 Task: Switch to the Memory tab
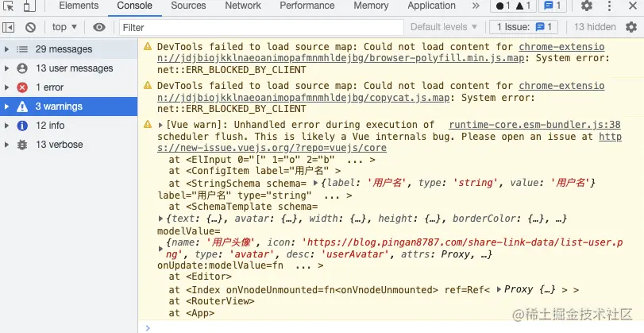pos(371,6)
